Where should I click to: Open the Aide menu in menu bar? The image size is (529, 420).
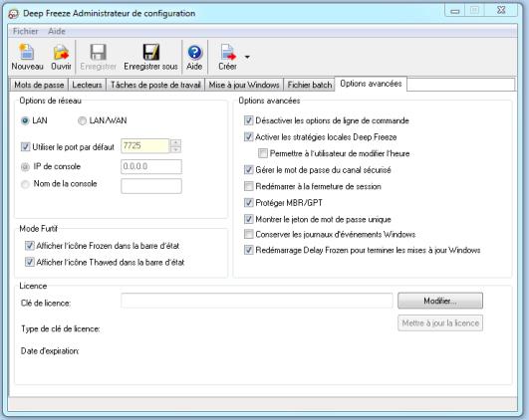[x=57, y=31]
